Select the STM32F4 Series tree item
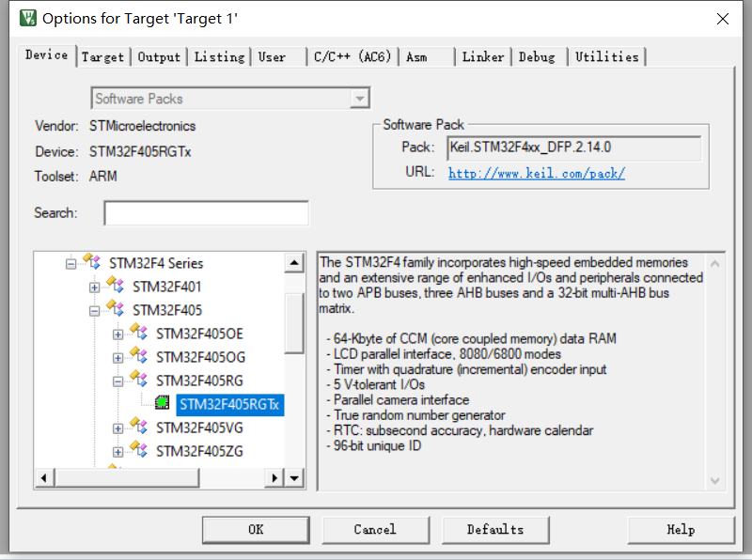This screenshot has height=560, width=752. (x=156, y=263)
